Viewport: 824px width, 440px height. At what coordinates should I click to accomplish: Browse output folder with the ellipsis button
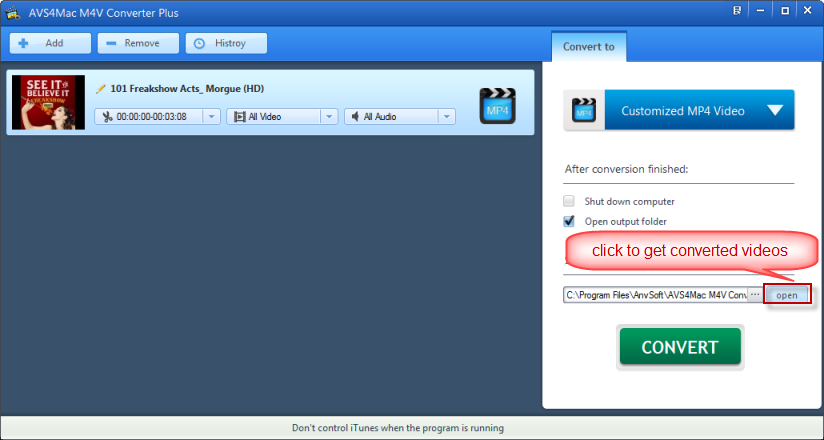755,294
